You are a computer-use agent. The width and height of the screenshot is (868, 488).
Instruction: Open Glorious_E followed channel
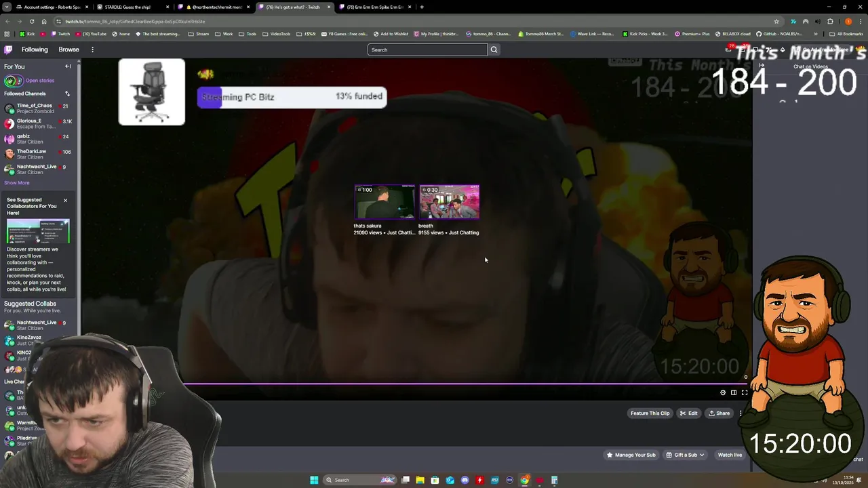pyautogui.click(x=38, y=123)
